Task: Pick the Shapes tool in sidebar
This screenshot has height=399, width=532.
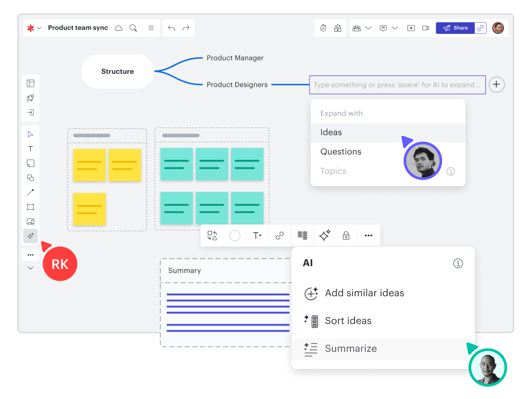Action: point(30,178)
